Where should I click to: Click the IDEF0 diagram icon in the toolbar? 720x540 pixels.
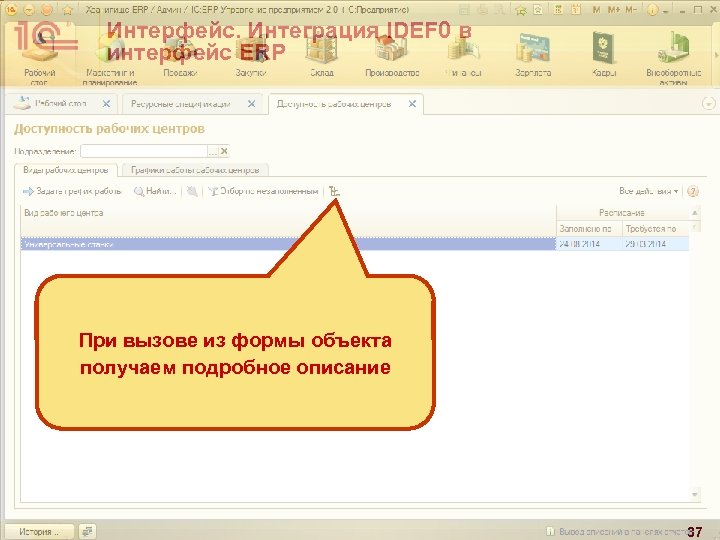coord(334,191)
